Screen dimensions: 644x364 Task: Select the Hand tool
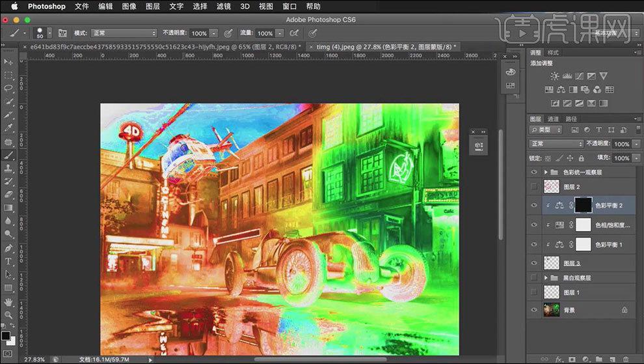click(x=8, y=302)
